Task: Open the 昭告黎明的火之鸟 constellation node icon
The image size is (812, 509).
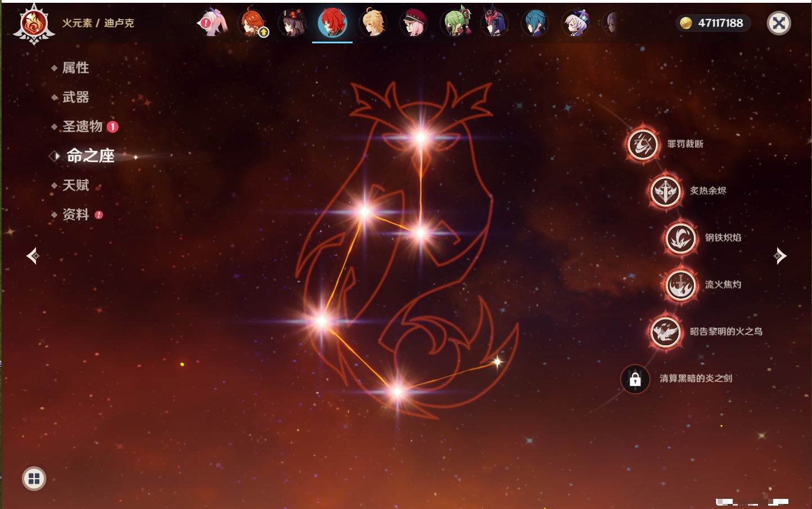Action: tap(665, 332)
